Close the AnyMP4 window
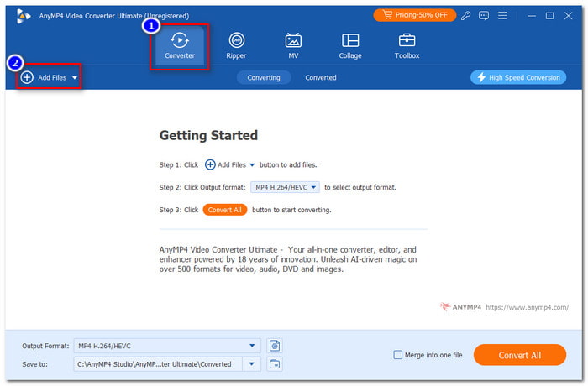 pyautogui.click(x=569, y=16)
